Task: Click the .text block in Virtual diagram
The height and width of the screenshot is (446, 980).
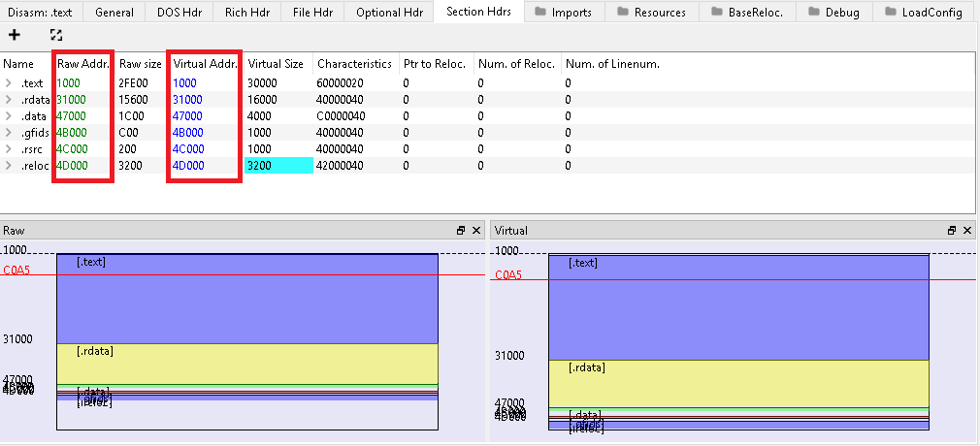Action: click(738, 306)
